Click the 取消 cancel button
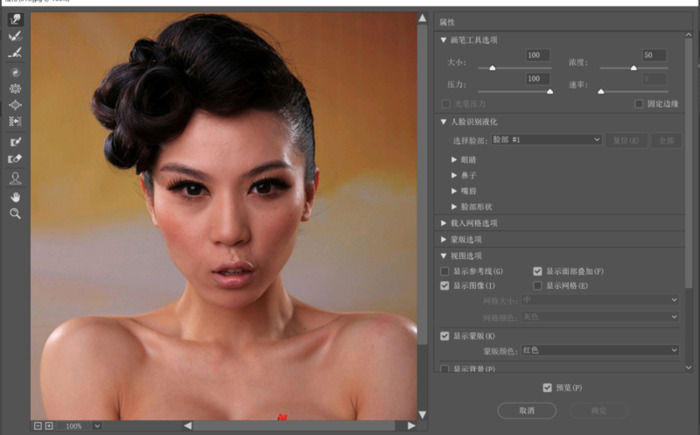The width and height of the screenshot is (700, 435). click(x=526, y=410)
